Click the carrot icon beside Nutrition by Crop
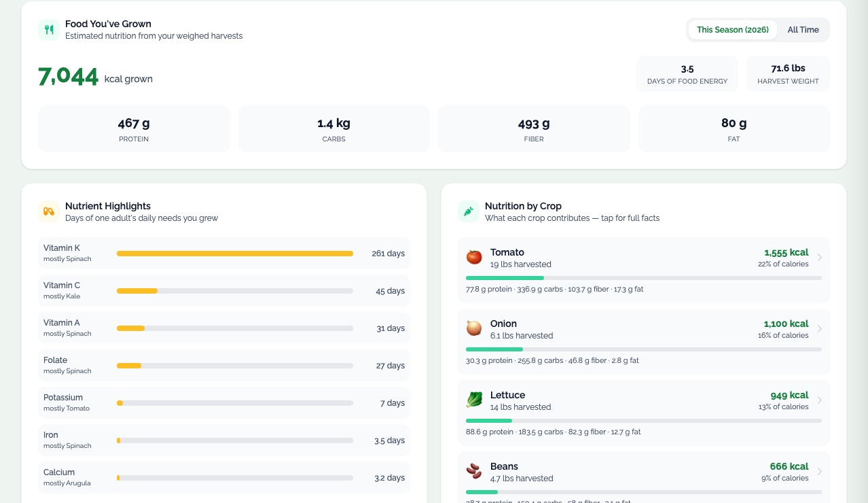This screenshot has height=503, width=868. pyautogui.click(x=469, y=211)
